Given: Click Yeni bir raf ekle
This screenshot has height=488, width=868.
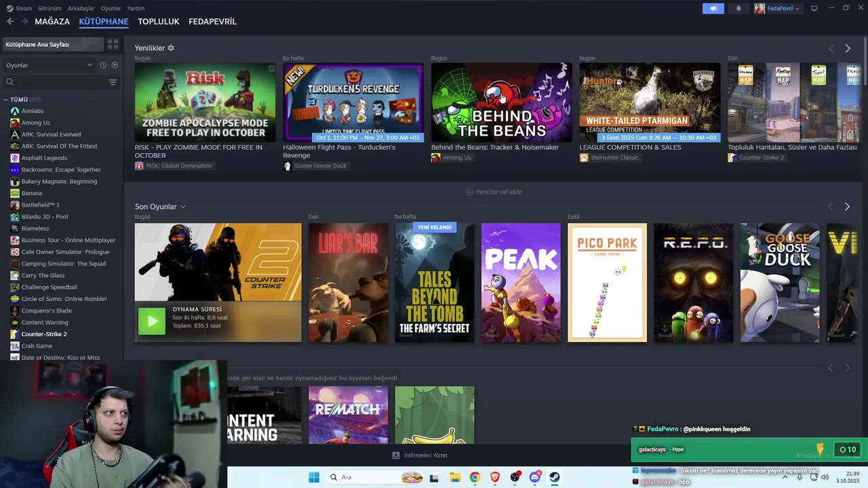Looking at the screenshot, I should [494, 192].
